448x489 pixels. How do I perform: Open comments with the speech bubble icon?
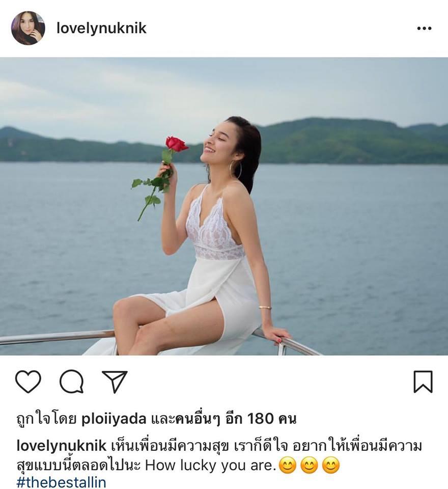(72, 381)
